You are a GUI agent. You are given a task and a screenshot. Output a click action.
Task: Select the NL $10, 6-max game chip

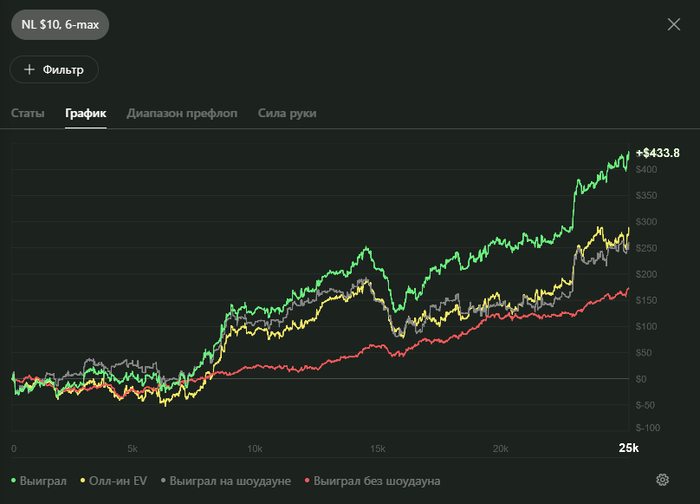click(x=60, y=25)
